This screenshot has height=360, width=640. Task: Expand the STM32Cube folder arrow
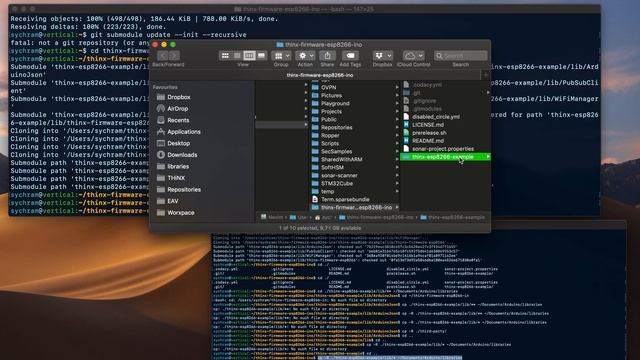point(397,183)
